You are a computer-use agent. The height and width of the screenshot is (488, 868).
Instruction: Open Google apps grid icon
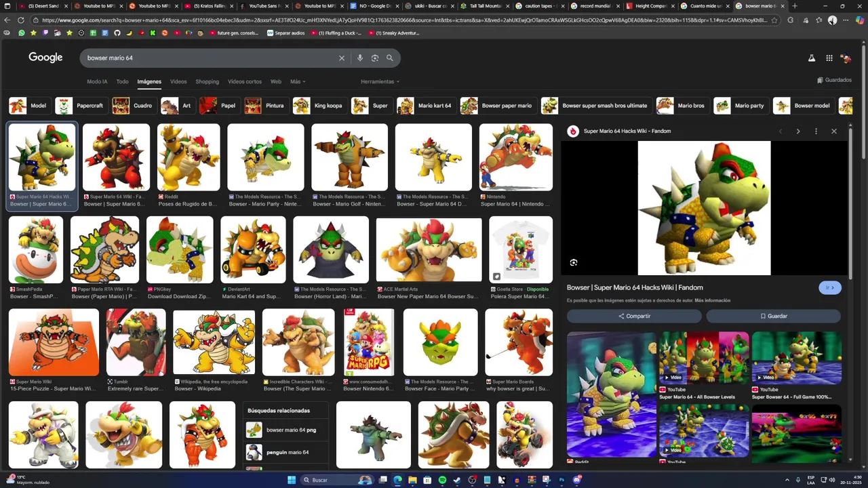[x=829, y=58]
